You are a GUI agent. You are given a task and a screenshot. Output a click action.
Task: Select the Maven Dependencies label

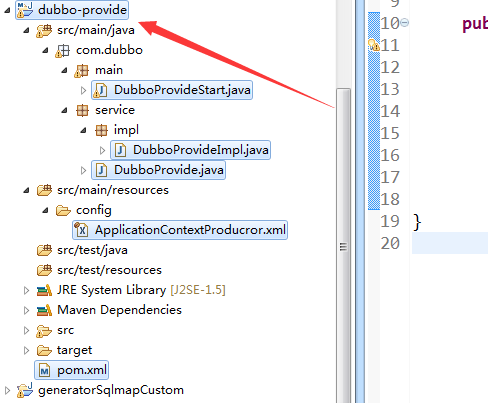pyautogui.click(x=119, y=310)
